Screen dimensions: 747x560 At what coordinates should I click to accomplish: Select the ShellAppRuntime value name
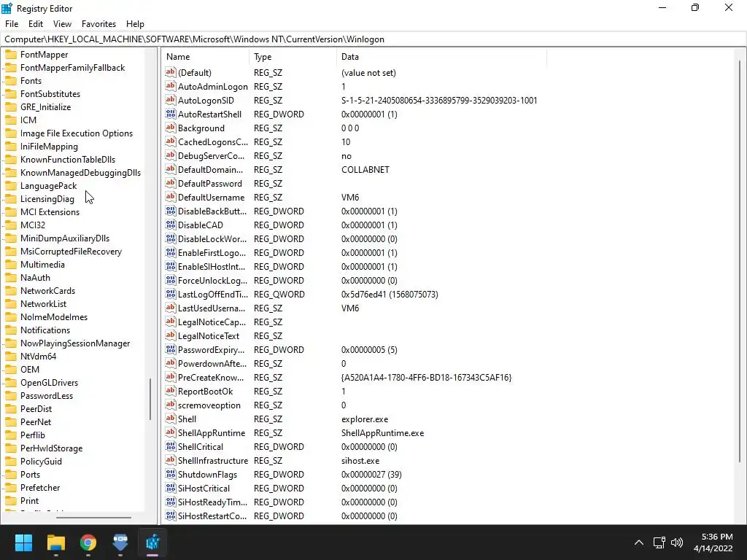pyautogui.click(x=212, y=433)
